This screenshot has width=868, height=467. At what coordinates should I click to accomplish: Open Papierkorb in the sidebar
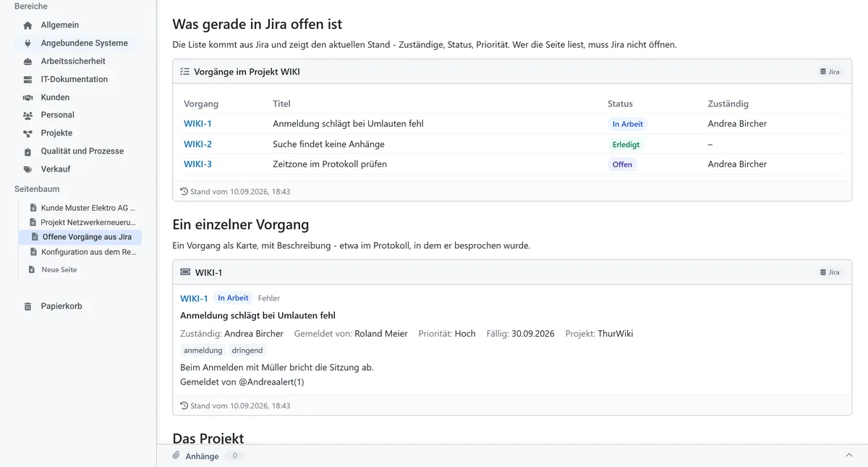[61, 306]
